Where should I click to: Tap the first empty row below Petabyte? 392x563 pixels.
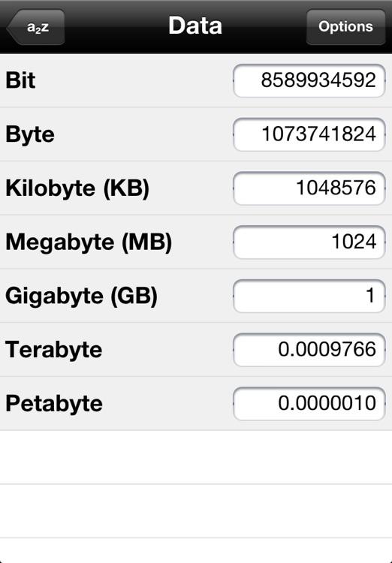click(x=196, y=457)
